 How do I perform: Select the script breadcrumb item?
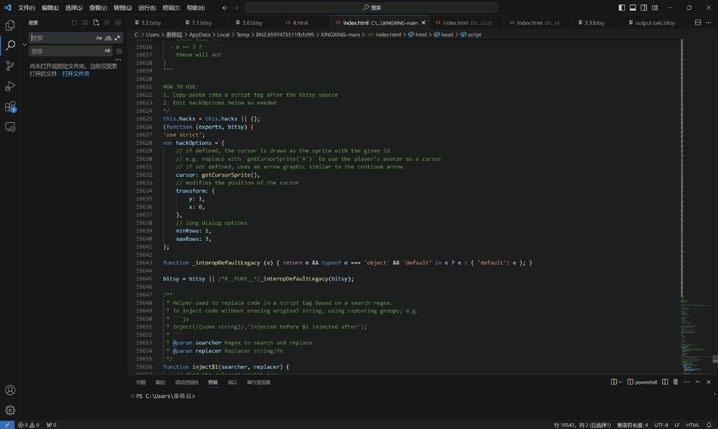coord(474,35)
